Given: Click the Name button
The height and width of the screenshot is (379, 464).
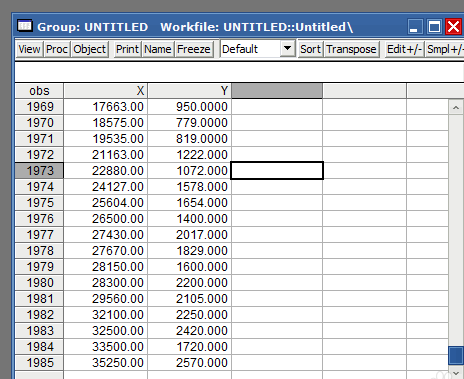Looking at the screenshot, I should point(158,49).
